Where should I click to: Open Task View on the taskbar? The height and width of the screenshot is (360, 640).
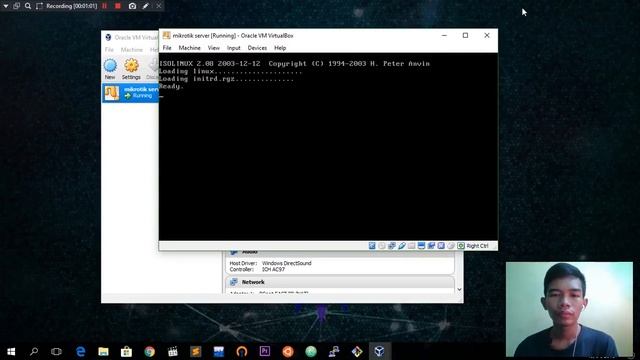56,351
